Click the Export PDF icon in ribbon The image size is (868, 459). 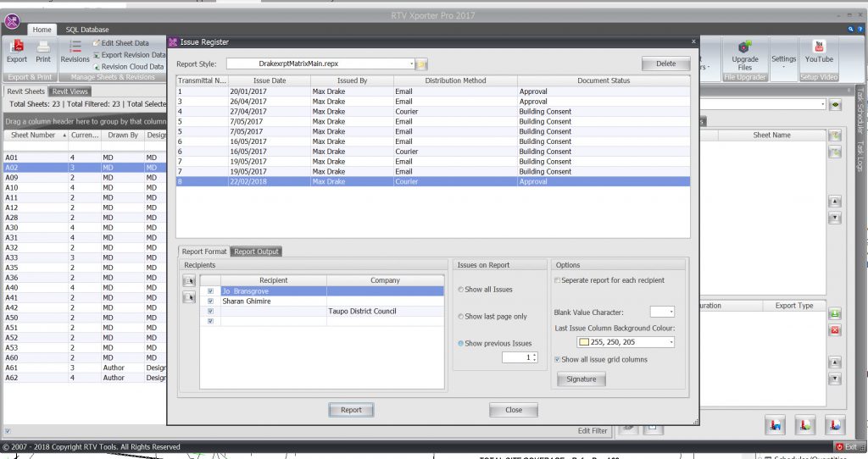coord(17,50)
